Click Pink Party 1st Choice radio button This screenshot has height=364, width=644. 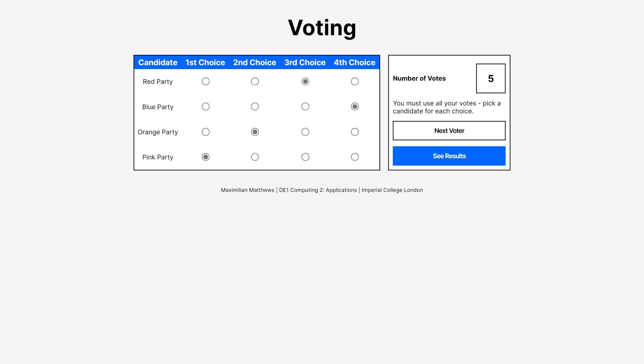click(x=205, y=157)
